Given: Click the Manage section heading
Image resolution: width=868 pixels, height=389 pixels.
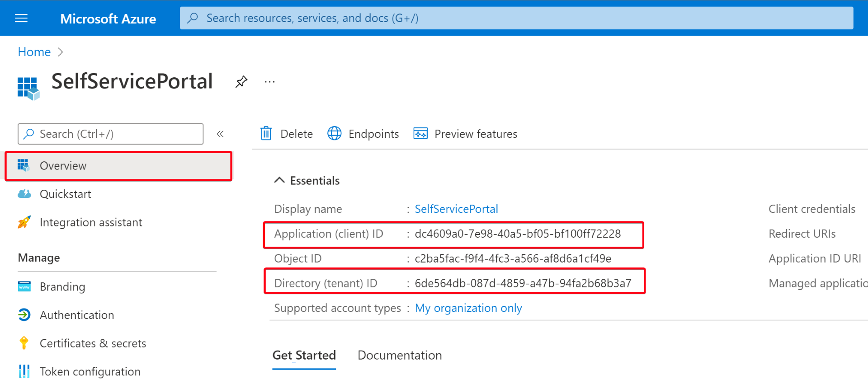Looking at the screenshot, I should [x=39, y=258].
